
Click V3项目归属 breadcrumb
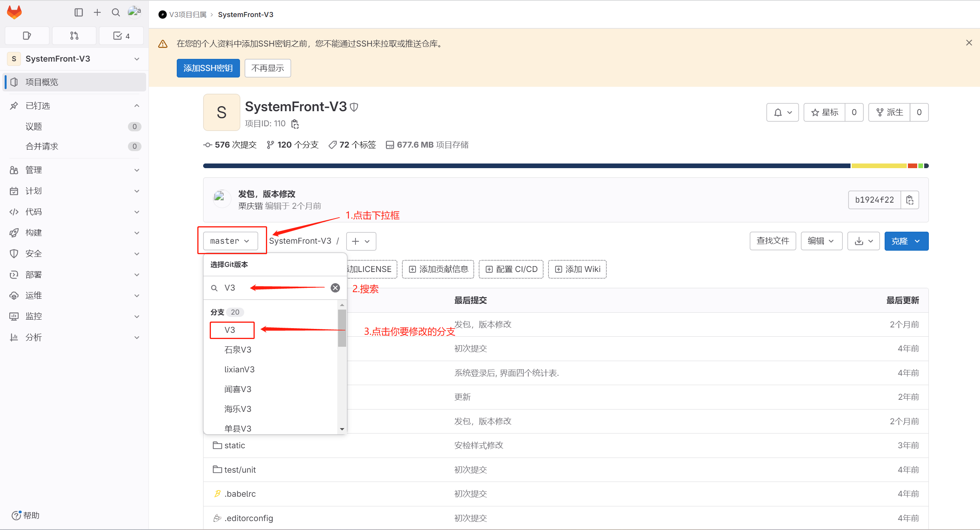click(188, 15)
